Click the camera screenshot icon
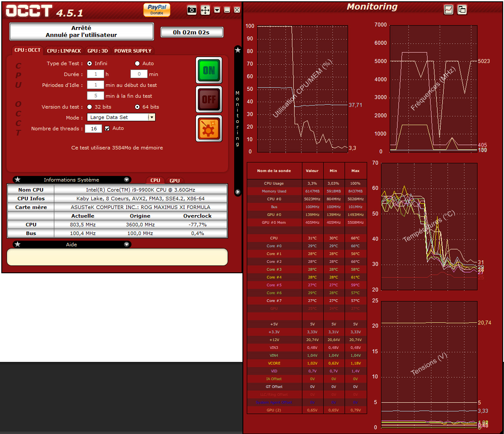The width and height of the screenshot is (504, 434). pos(192,10)
